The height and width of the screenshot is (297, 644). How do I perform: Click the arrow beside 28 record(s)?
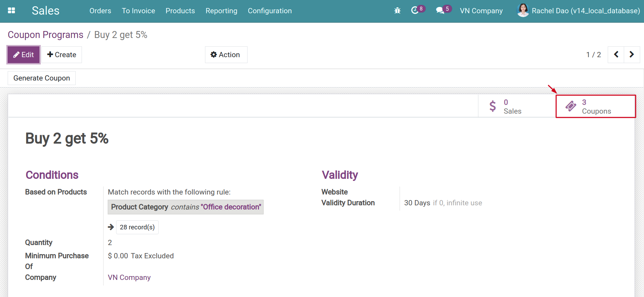(x=111, y=227)
